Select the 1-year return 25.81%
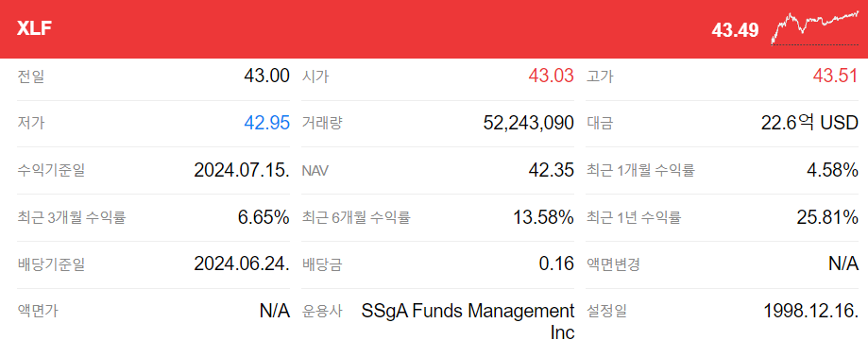Image resolution: width=868 pixels, height=340 pixels. (827, 217)
